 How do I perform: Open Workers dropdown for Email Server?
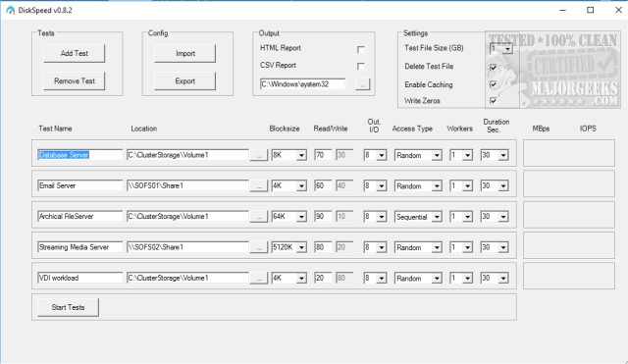467,186
